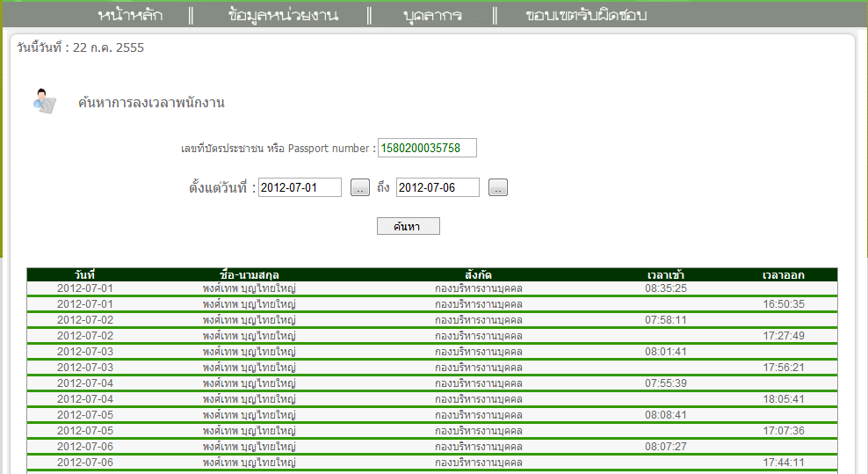Click date cell in the 08:08:41 row
Image resolution: width=868 pixels, height=474 pixels.
(x=84, y=415)
